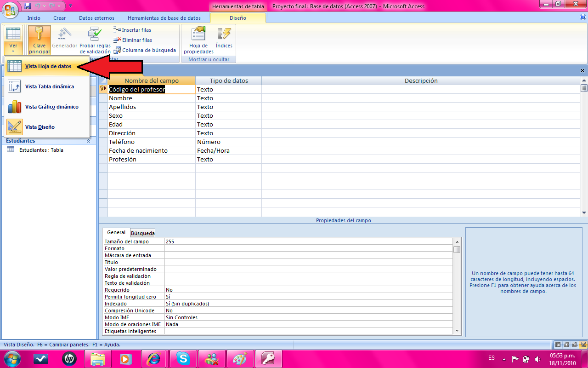This screenshot has height=368, width=588.
Task: Click the Tamaño del campo value 255
Action: pyautogui.click(x=309, y=241)
